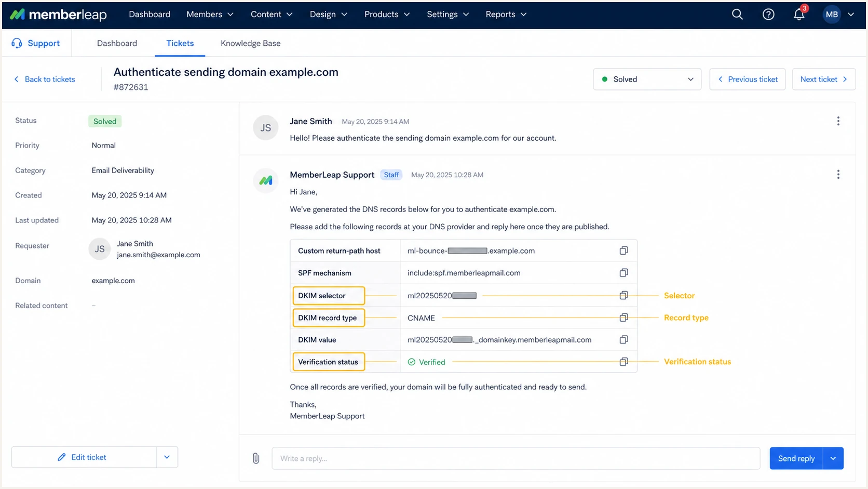Click the example.com Domain value
This screenshot has height=489, width=868.
tap(113, 281)
